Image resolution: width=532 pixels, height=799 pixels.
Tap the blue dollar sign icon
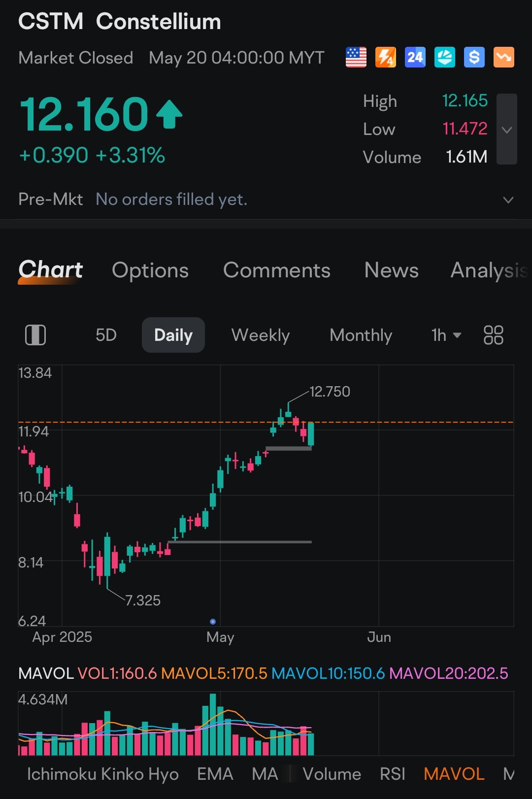point(474,58)
